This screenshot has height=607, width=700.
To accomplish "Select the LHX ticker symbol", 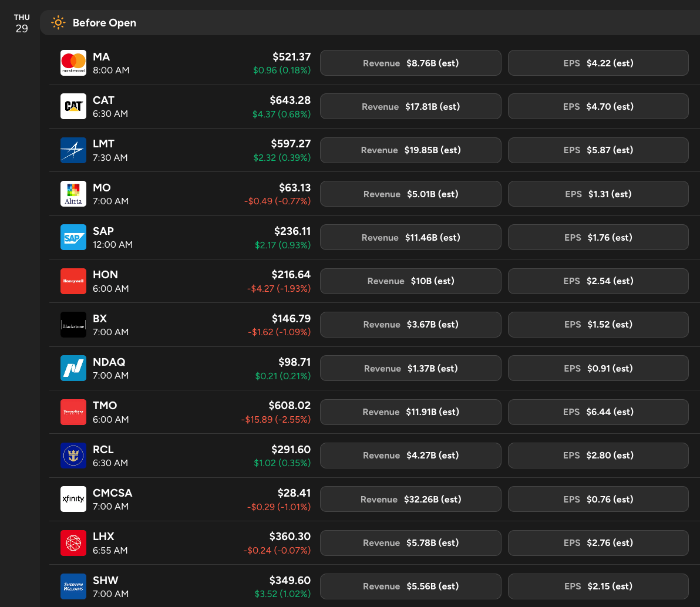I will pyautogui.click(x=103, y=536).
